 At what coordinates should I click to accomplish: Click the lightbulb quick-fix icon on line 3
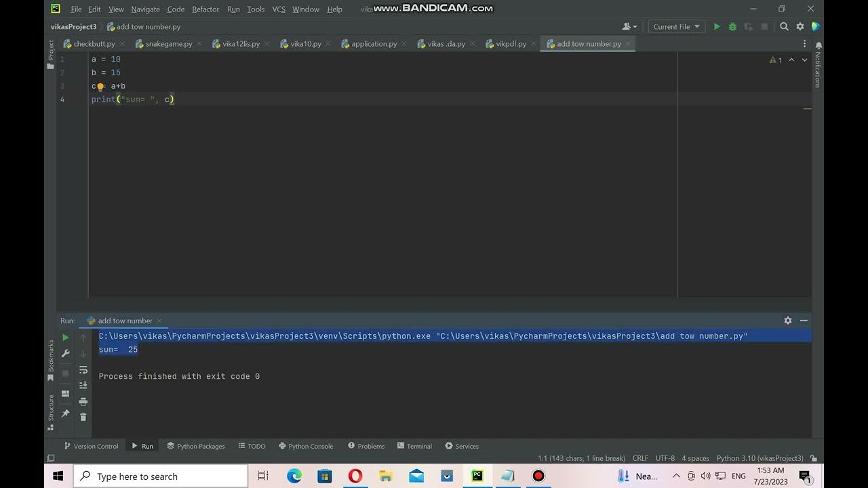[x=100, y=87]
